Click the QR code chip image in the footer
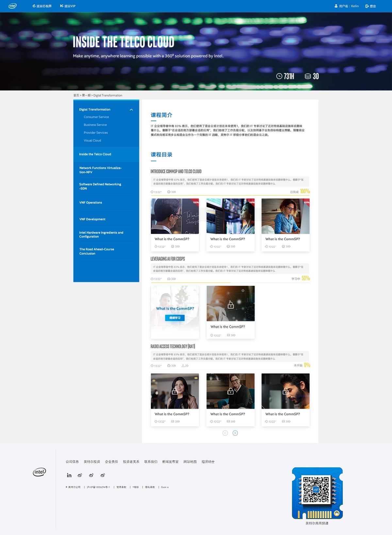This screenshot has height=535, width=392. tap(317, 493)
